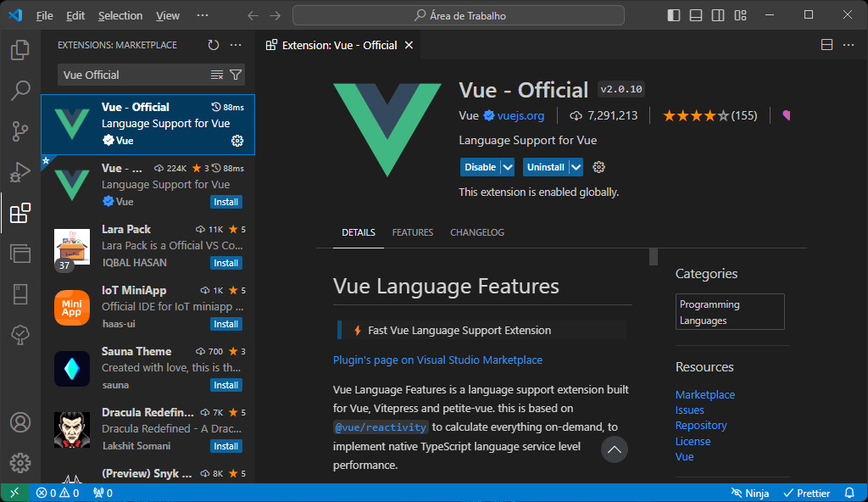Screen dimensions: 868x502
Task: Refresh the extensions marketplace list
Action: [x=213, y=45]
